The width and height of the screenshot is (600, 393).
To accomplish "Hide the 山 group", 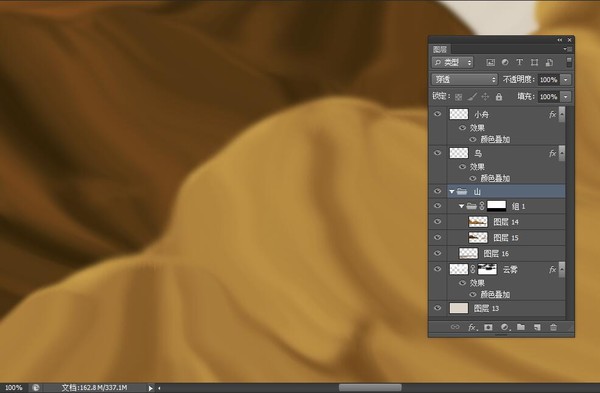I will click(437, 191).
